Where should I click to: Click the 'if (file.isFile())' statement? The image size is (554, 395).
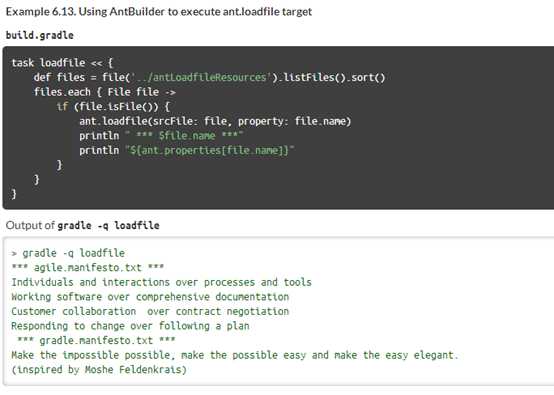[x=113, y=106]
